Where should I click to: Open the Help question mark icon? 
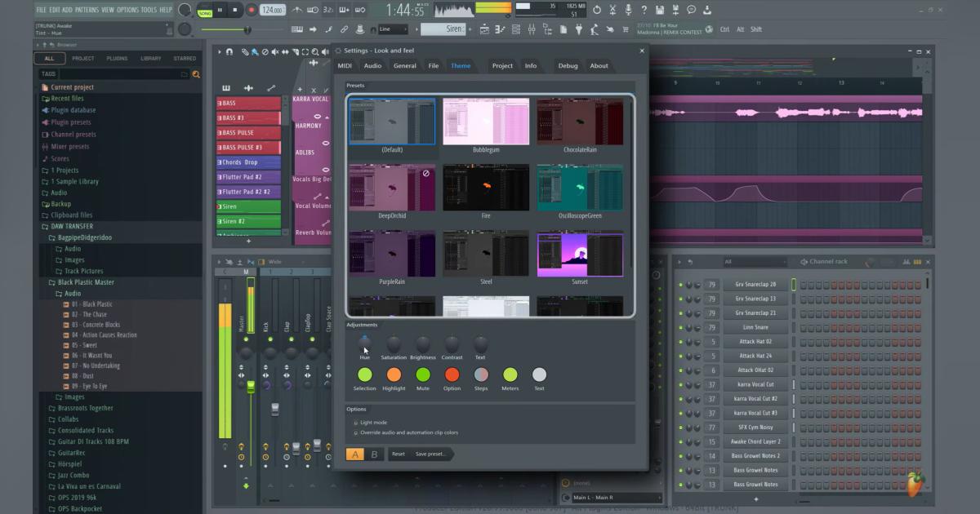click(644, 10)
